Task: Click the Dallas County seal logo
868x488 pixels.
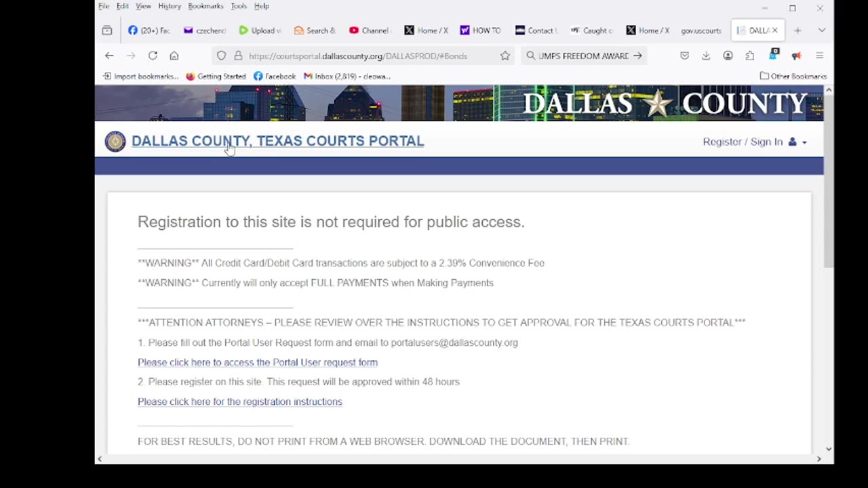Action: coord(115,141)
